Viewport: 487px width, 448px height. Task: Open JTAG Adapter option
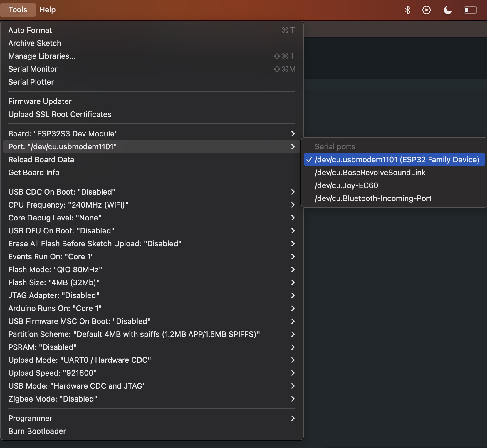(x=152, y=295)
